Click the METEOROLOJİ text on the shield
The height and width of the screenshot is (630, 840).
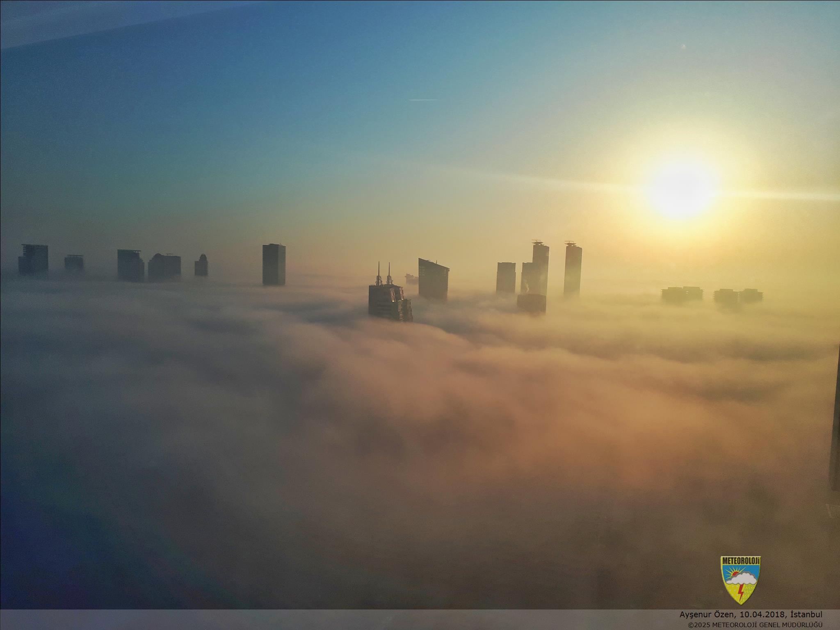tap(741, 561)
